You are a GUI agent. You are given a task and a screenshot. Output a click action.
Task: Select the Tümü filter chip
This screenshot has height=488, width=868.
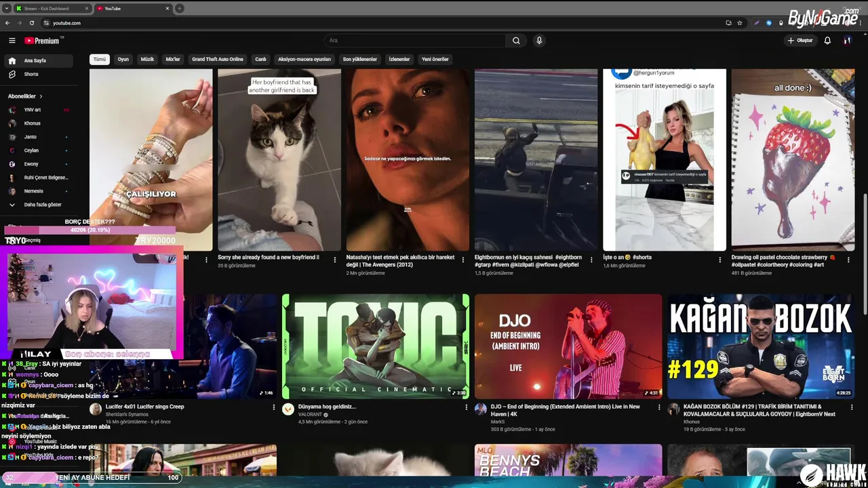100,59
